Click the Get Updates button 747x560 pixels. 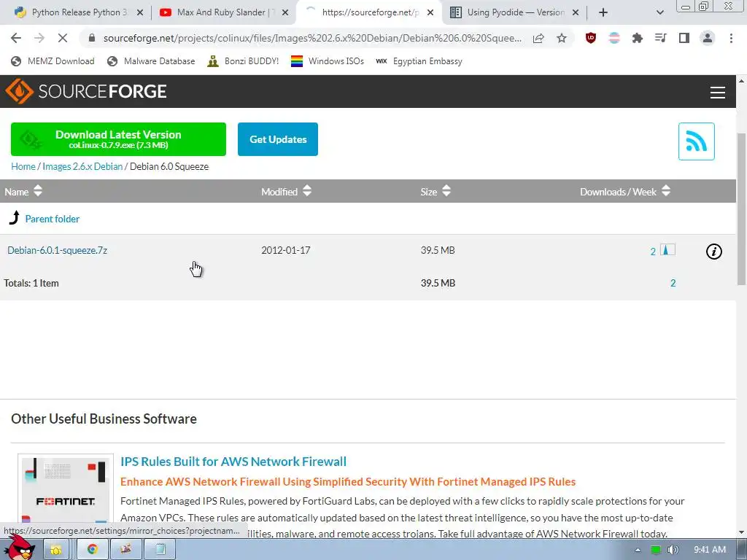point(278,139)
